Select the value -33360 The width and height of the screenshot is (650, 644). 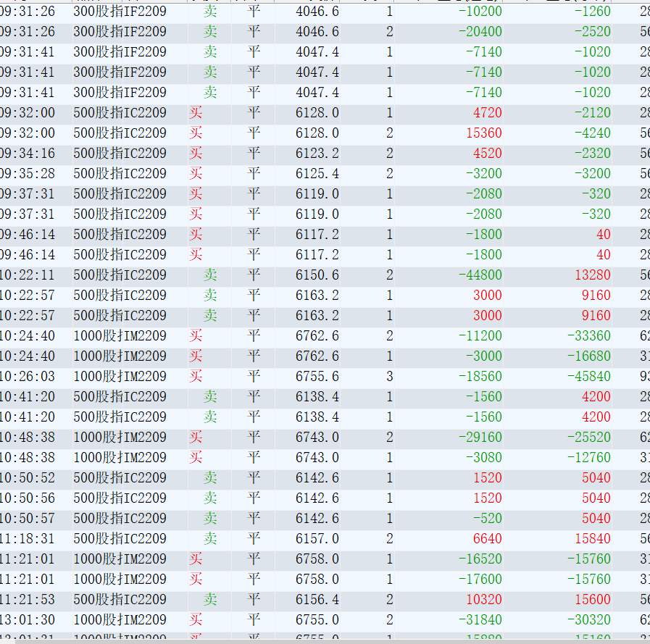588,336
